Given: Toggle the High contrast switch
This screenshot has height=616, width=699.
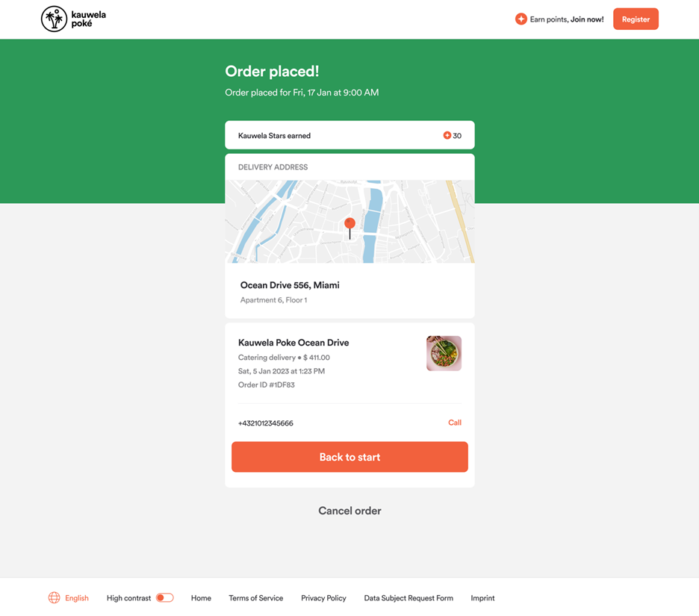Looking at the screenshot, I should pyautogui.click(x=164, y=598).
